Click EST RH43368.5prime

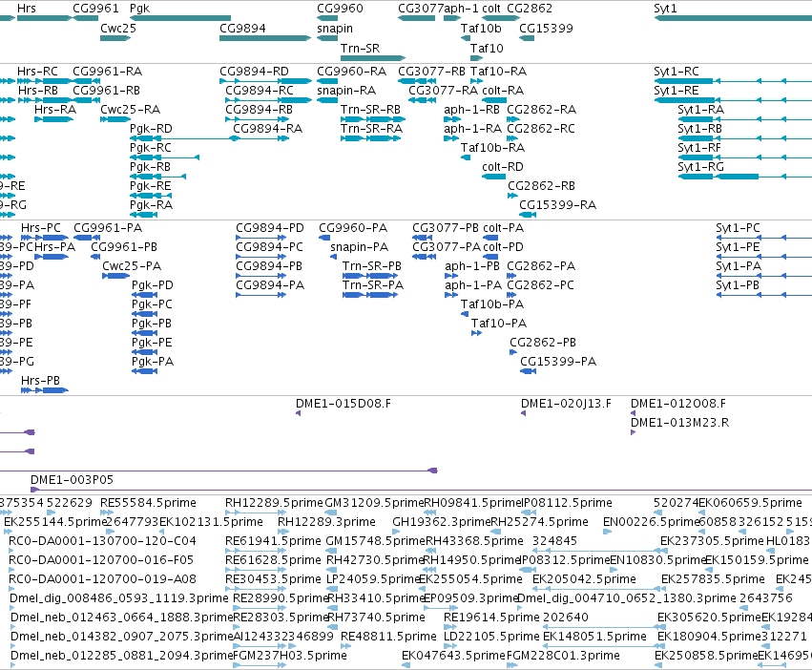pyautogui.click(x=474, y=541)
